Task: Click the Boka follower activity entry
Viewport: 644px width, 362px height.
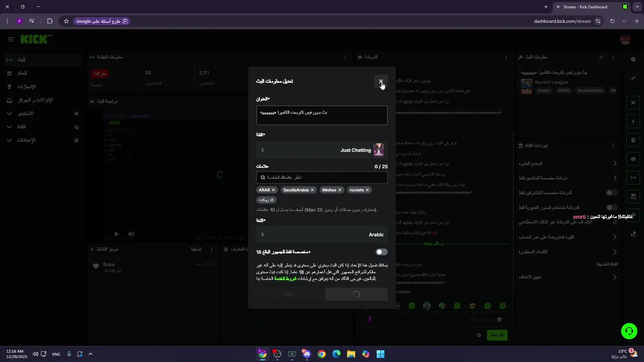Action: [153, 267]
